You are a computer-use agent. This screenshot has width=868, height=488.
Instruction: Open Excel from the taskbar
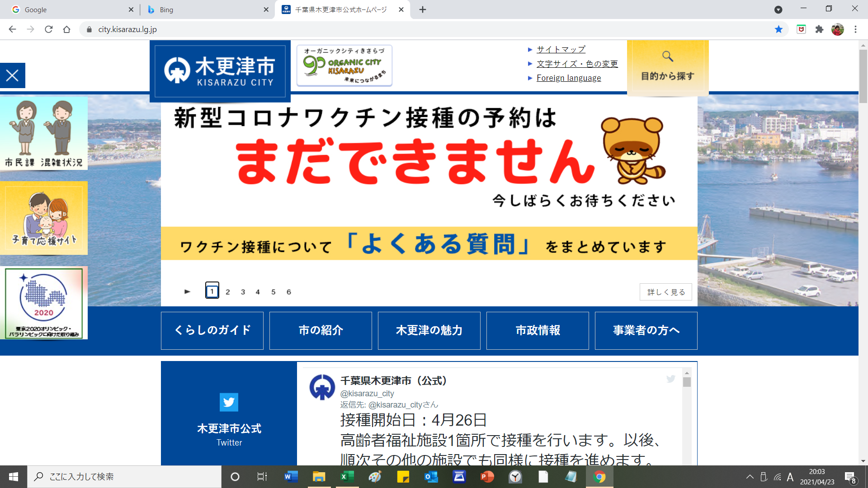pyautogui.click(x=347, y=477)
